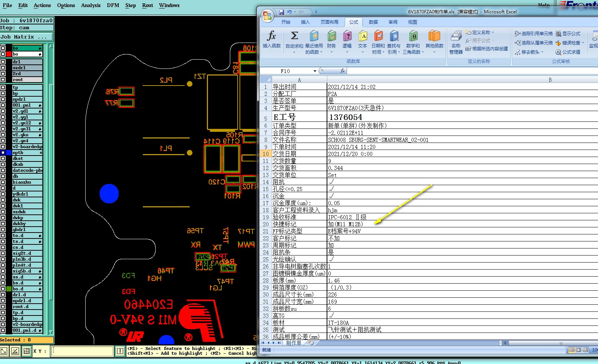The width and height of the screenshot is (598, 364).
Task: Click the Excel formula bar input
Action: point(472,71)
